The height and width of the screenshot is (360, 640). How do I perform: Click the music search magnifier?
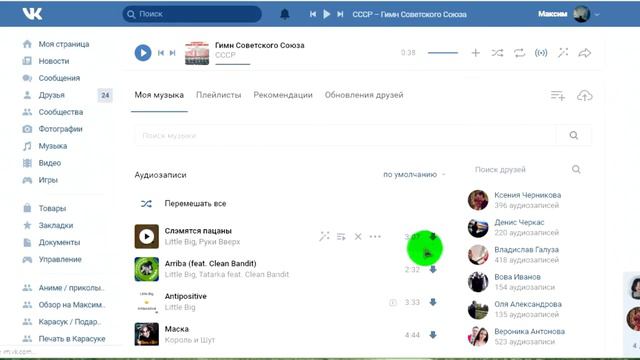pos(573,135)
